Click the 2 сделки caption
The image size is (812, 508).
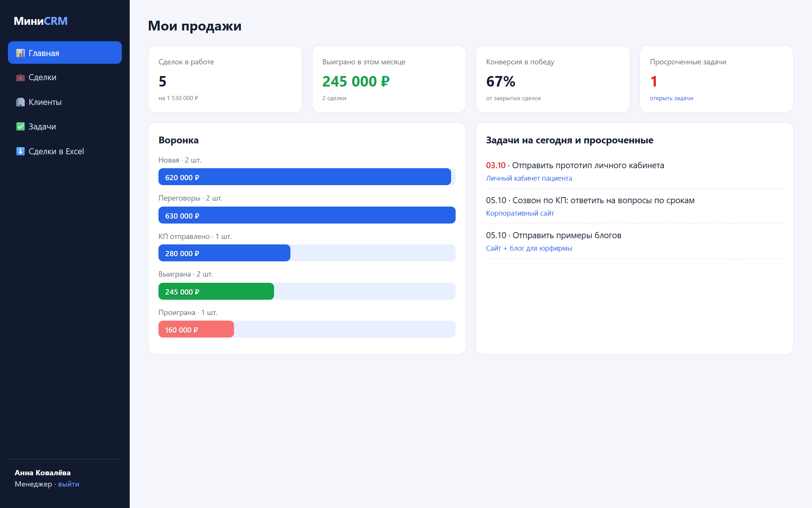click(334, 98)
